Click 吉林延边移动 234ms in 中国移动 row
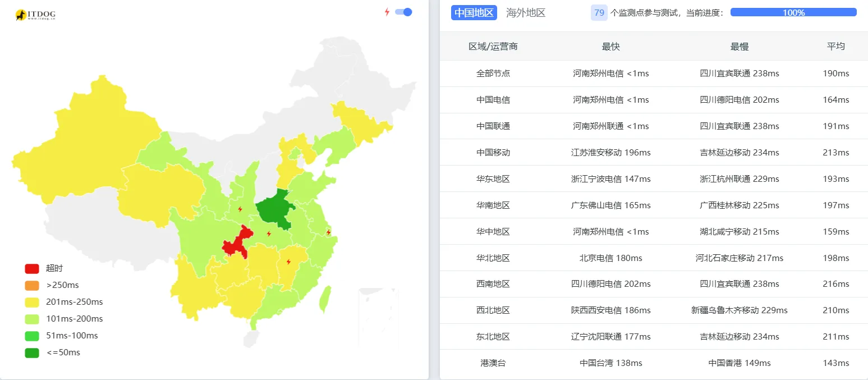The width and height of the screenshot is (868, 380). [740, 153]
